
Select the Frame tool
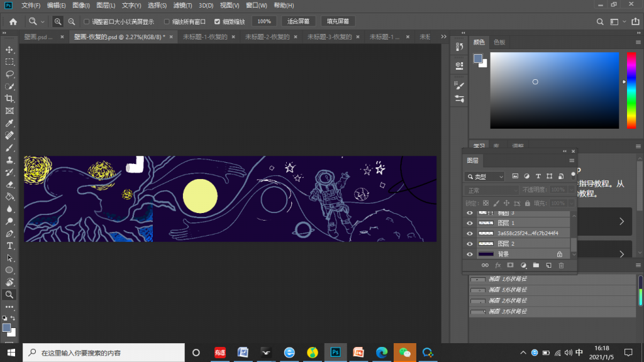tap(9, 111)
